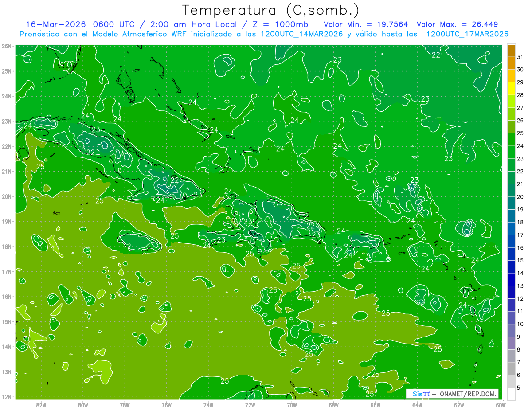The height and width of the screenshot is (411, 532).
Task: Click the 62W longitude label
Action: 459,405
